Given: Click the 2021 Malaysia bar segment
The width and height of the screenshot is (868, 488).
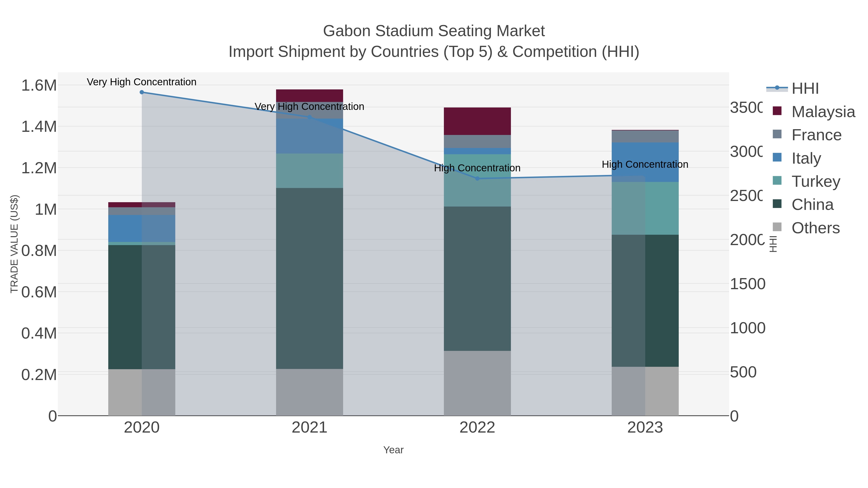Looking at the screenshot, I should 310,96.
